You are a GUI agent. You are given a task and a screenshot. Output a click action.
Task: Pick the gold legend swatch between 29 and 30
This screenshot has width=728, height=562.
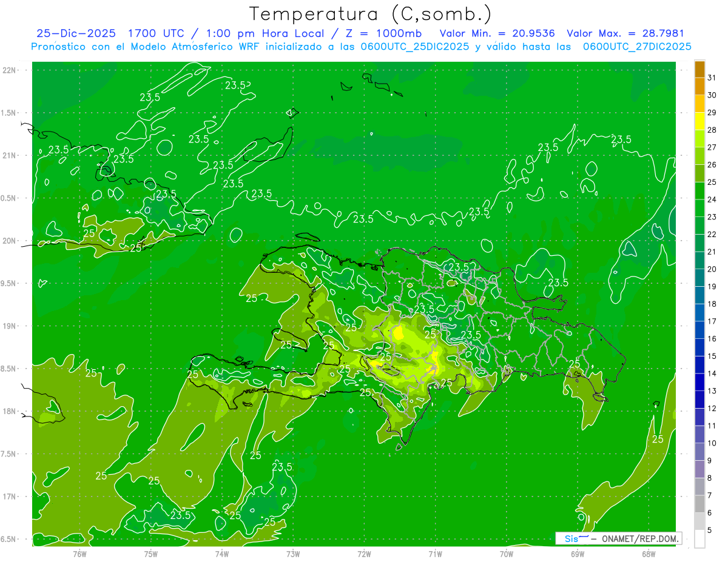tap(699, 104)
